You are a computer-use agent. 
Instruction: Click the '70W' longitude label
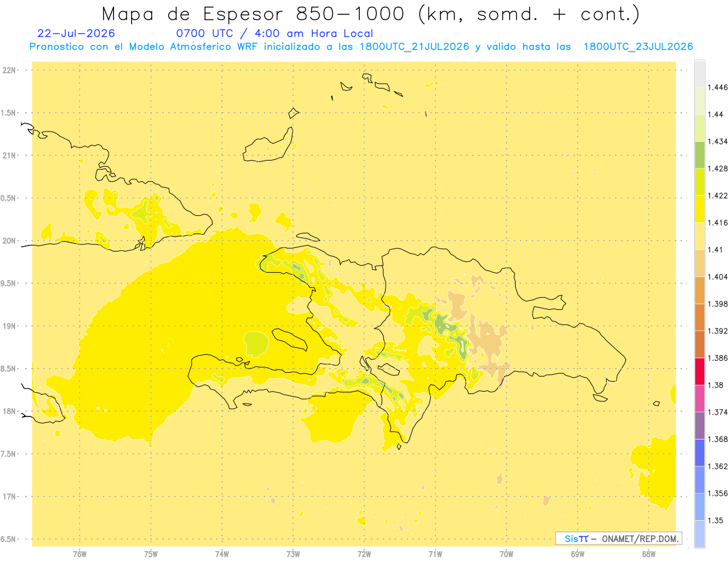pyautogui.click(x=507, y=554)
